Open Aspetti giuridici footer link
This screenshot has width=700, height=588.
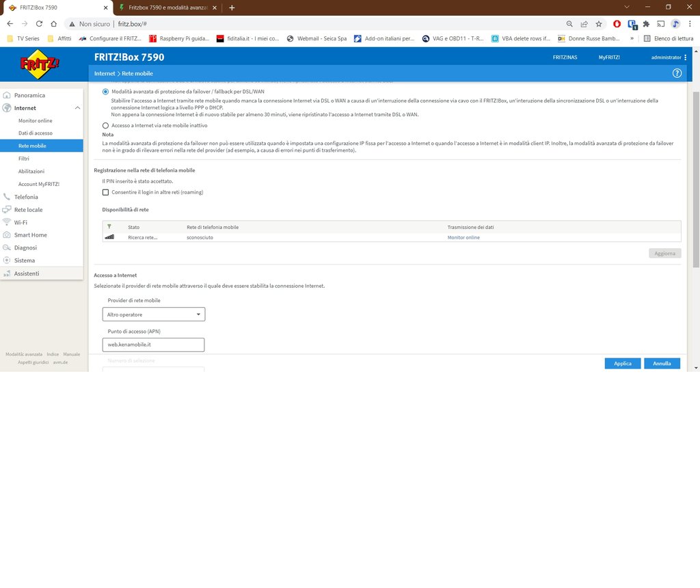(x=33, y=362)
